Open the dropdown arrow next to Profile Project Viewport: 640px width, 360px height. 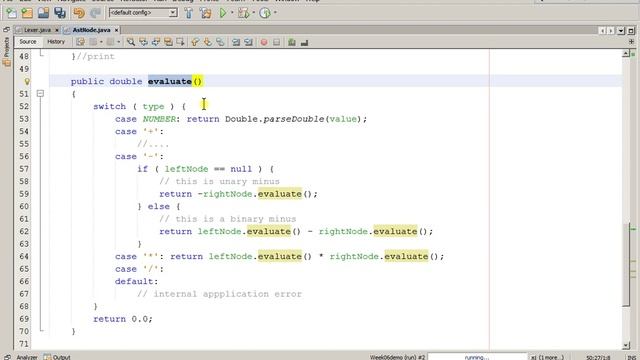coord(275,13)
